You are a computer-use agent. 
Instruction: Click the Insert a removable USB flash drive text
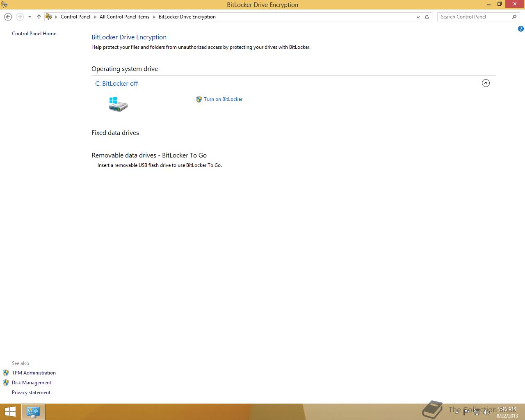coord(160,165)
